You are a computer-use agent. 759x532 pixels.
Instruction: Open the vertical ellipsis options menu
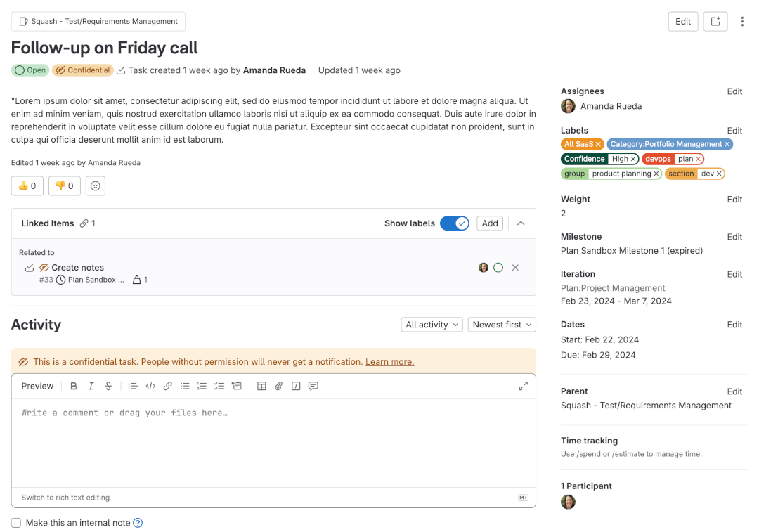pyautogui.click(x=743, y=21)
